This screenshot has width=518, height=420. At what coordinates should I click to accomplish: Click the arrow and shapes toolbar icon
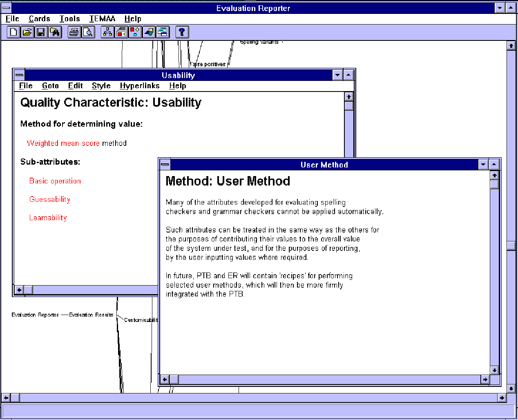tap(149, 32)
